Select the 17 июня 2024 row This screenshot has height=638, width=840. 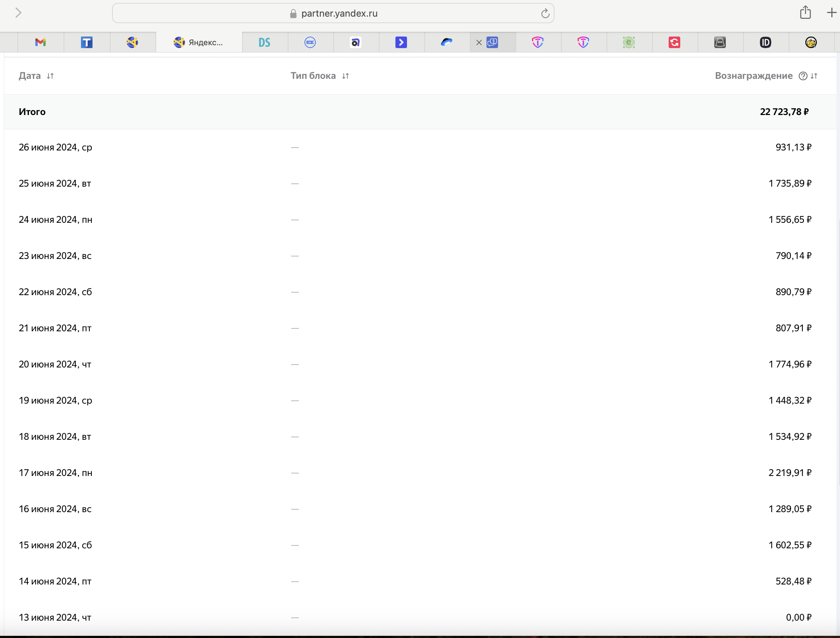point(55,473)
